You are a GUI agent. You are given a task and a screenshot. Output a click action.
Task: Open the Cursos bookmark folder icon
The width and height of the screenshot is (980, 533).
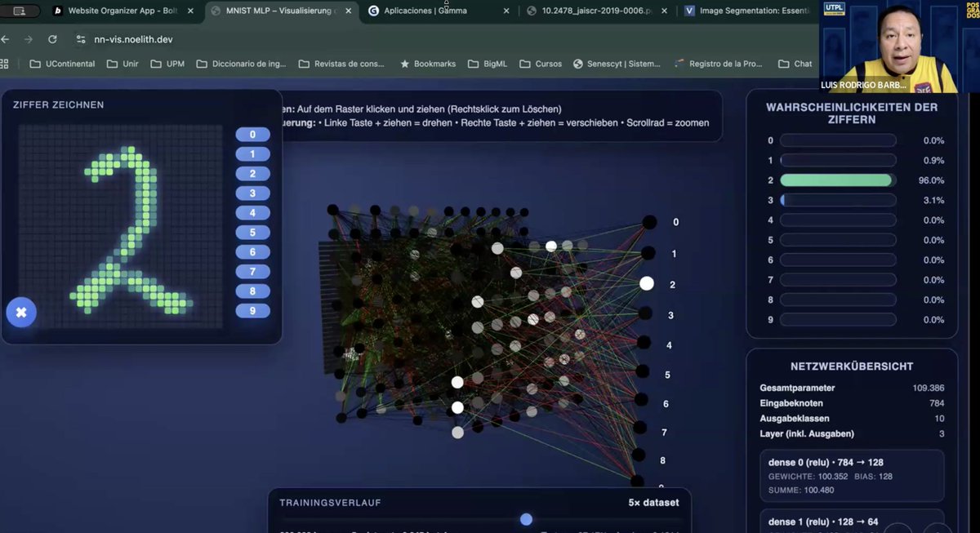(527, 63)
